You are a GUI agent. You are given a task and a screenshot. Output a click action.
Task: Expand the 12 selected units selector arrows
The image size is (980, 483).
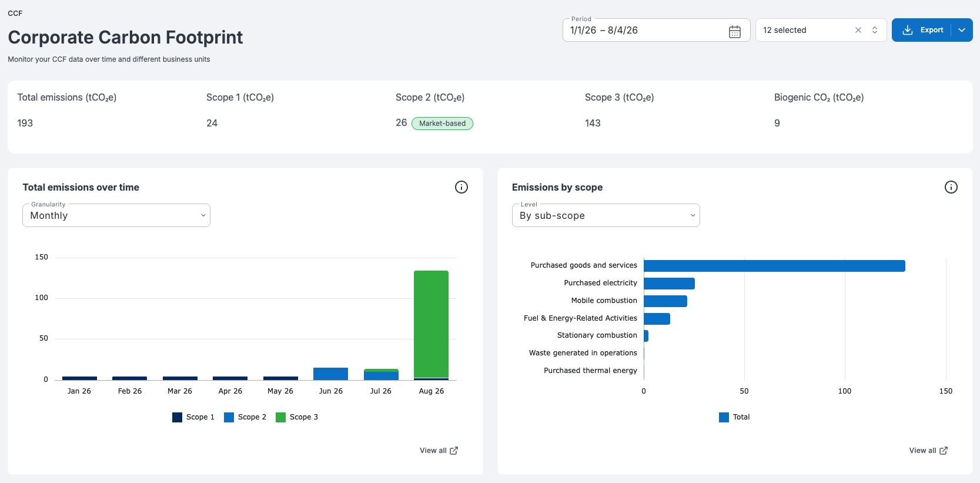874,30
